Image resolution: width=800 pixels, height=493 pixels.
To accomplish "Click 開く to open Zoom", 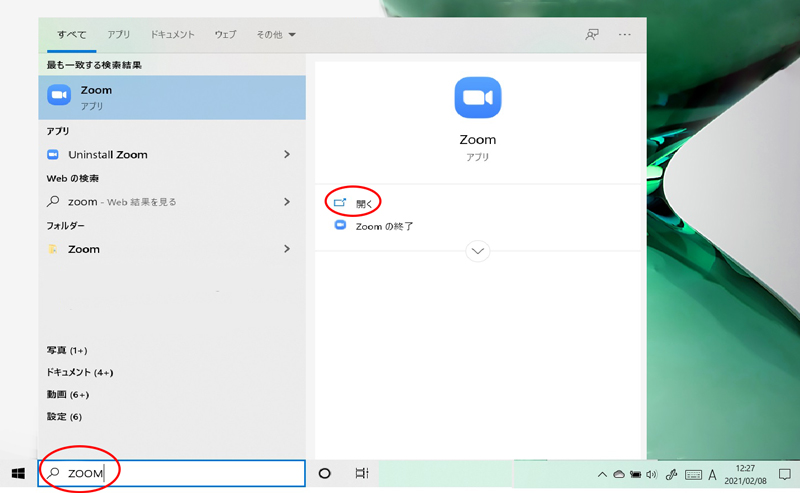I will click(363, 203).
